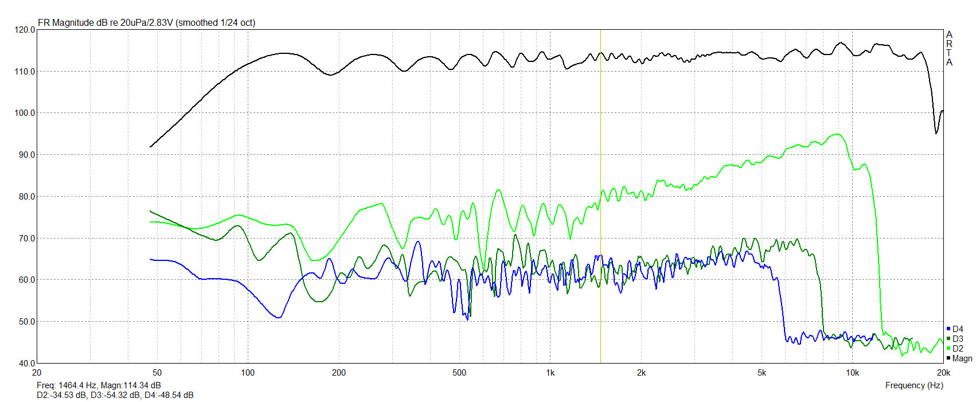
Task: Click the 'Frequency (Hz)' axis label
Action: pyautogui.click(x=913, y=385)
